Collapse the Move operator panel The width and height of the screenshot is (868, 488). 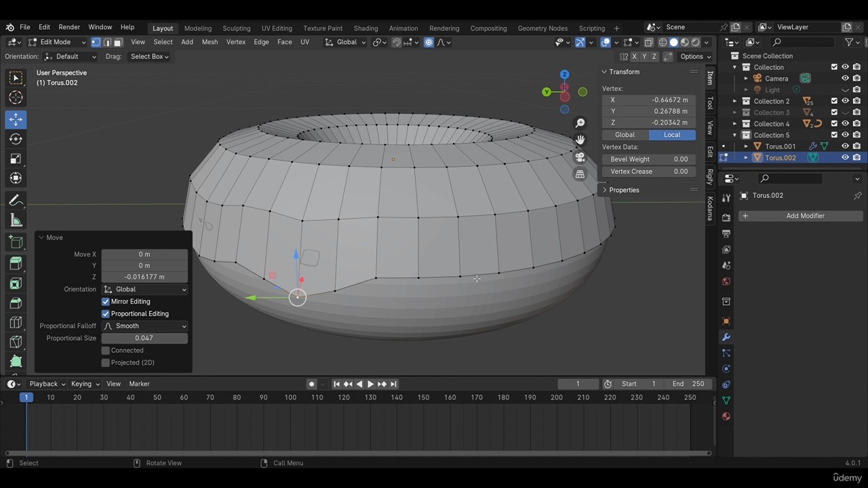pos(41,238)
